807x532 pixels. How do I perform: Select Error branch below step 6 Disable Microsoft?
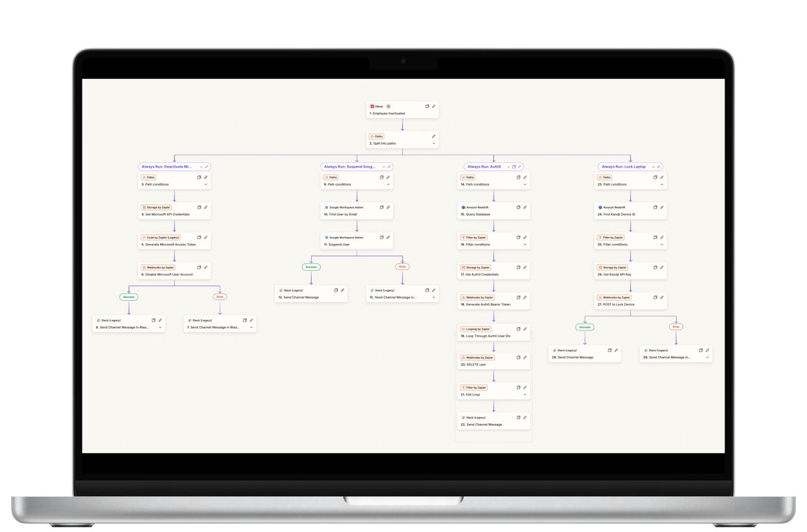(x=220, y=297)
